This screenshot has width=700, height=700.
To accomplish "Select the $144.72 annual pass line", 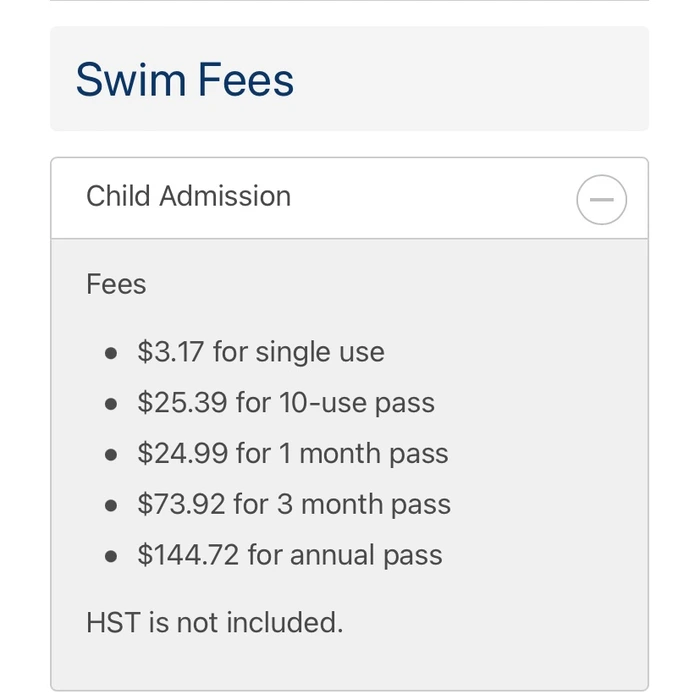I will pos(290,556).
